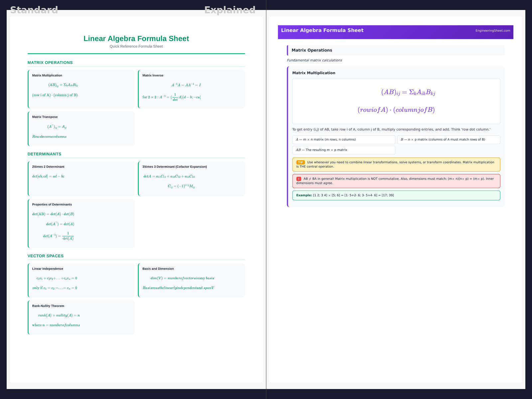
Task: Click the green Example box
Action: click(x=396, y=195)
